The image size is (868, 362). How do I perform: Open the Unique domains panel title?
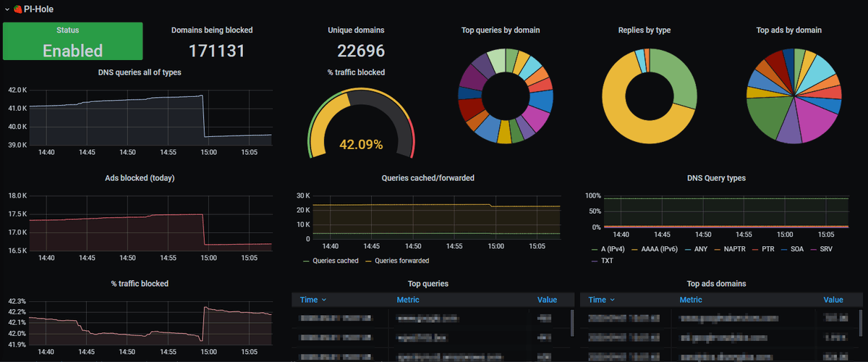[356, 30]
